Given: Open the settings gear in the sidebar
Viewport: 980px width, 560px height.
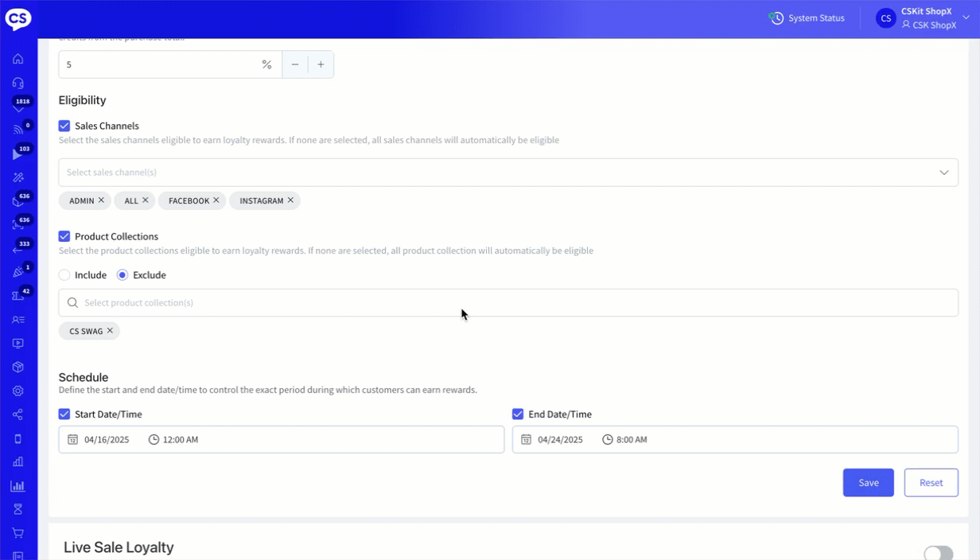Looking at the screenshot, I should (17, 391).
